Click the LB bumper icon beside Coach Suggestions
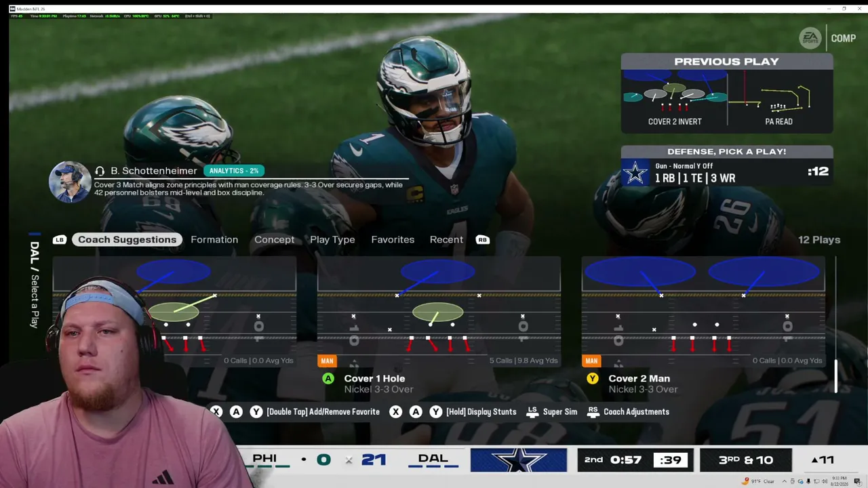The image size is (868, 488). point(60,240)
